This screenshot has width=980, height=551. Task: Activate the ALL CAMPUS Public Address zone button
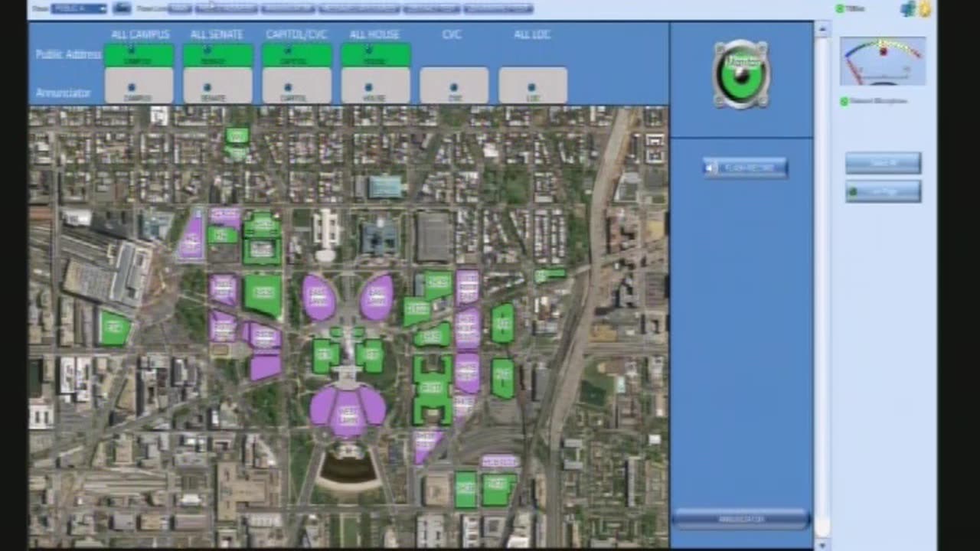139,55
